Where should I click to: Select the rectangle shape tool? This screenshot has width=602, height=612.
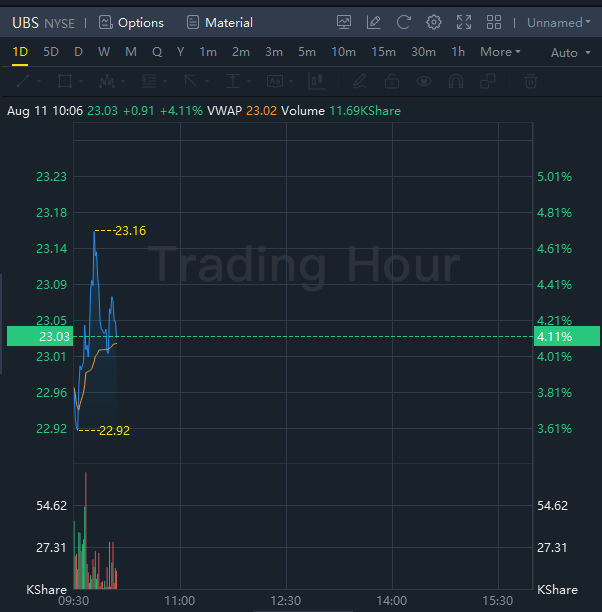point(65,81)
